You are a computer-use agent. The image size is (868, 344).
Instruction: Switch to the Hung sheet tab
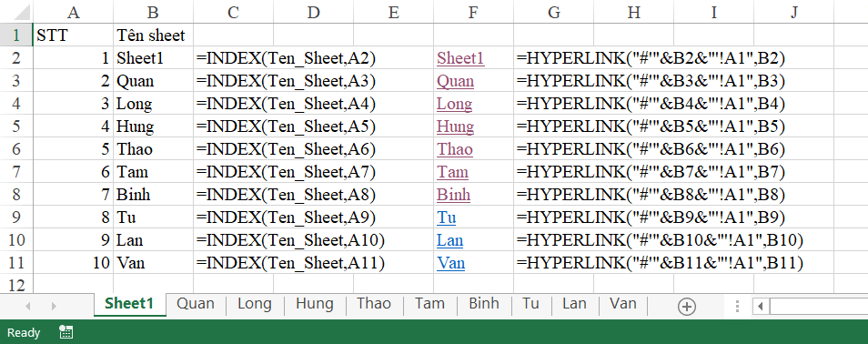point(315,304)
